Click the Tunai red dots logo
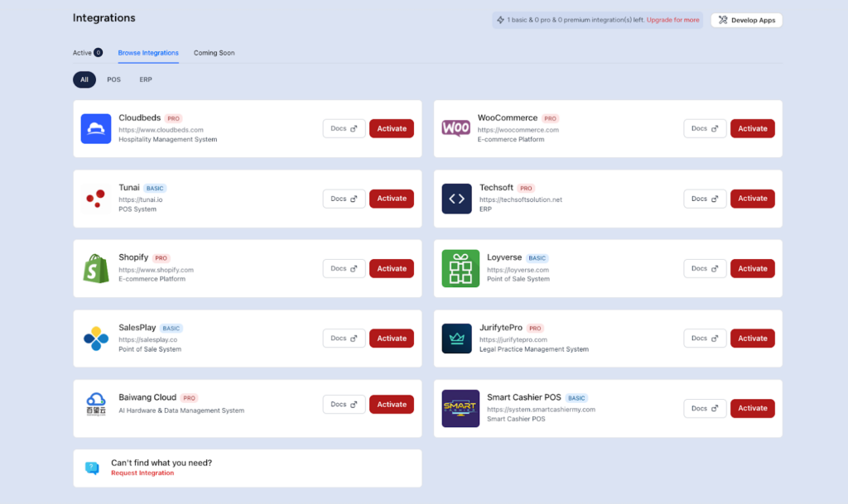Viewport: 848px width, 504px height. pos(96,199)
